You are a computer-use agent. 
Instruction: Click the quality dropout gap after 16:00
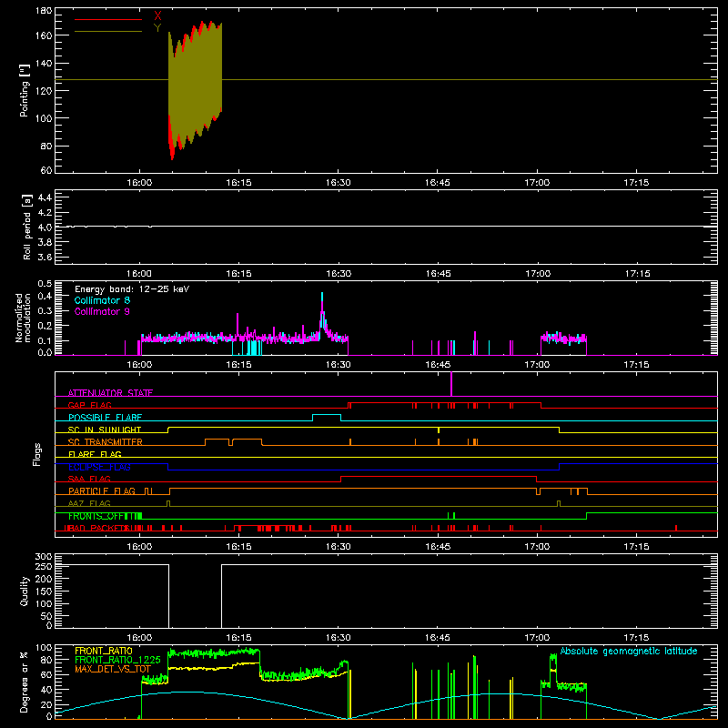(195, 596)
